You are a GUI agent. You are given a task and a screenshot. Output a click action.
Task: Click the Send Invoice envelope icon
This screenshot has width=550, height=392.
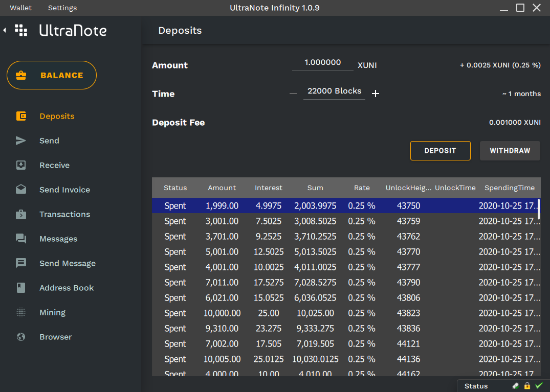coord(21,190)
